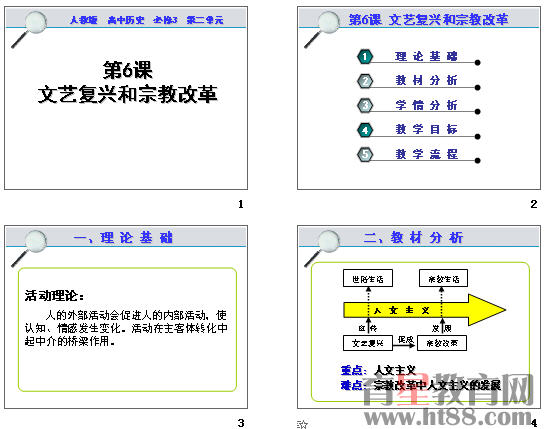
Task: Click slide number 2 label
Action: tap(534, 204)
